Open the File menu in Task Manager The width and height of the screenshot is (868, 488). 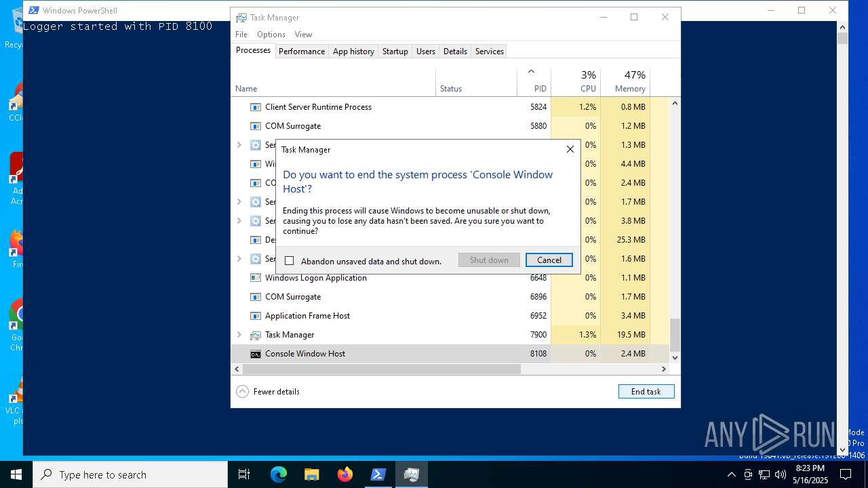[x=241, y=35]
